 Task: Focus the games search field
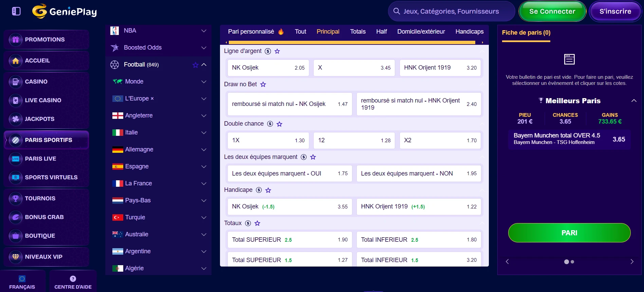[x=451, y=11]
